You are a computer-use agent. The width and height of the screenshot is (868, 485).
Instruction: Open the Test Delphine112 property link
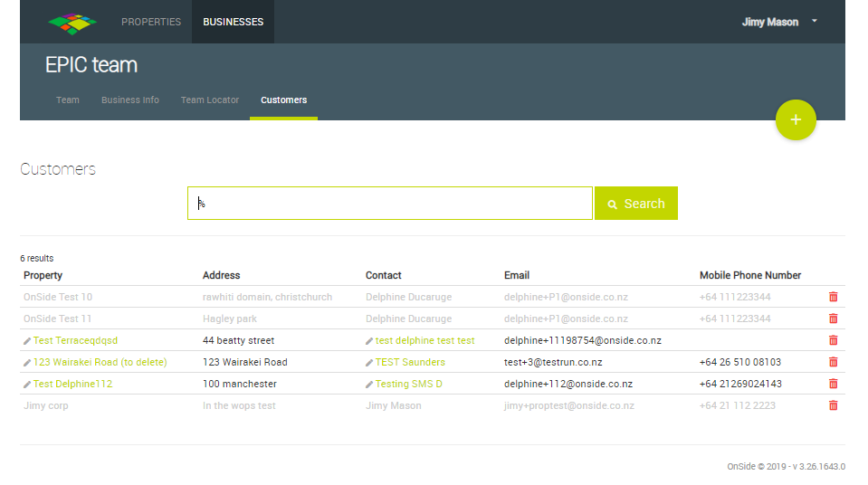tap(72, 384)
